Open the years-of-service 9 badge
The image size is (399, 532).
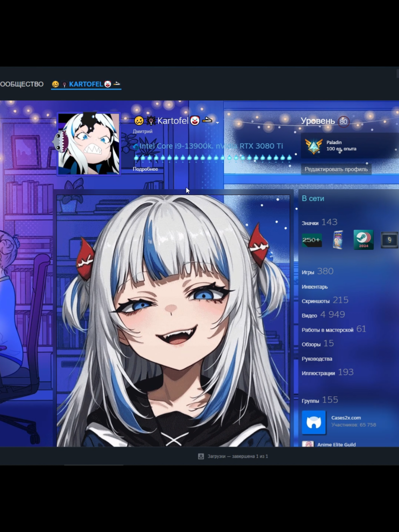[389, 240]
